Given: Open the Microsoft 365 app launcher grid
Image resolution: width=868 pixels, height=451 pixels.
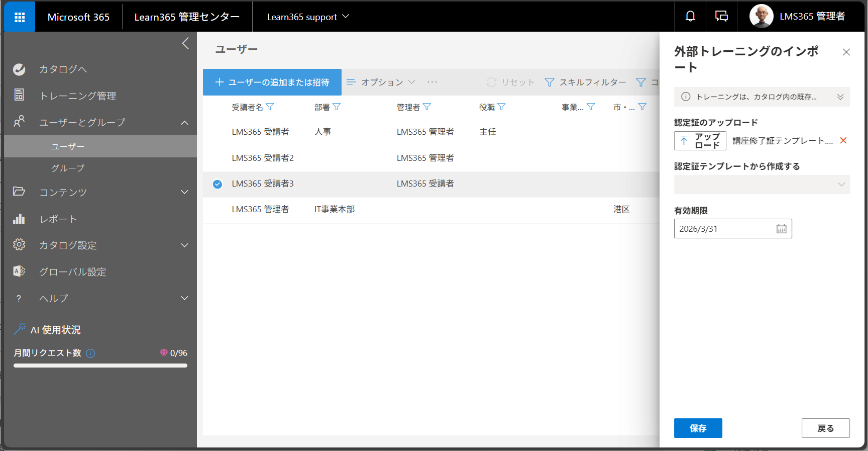Looking at the screenshot, I should point(20,17).
